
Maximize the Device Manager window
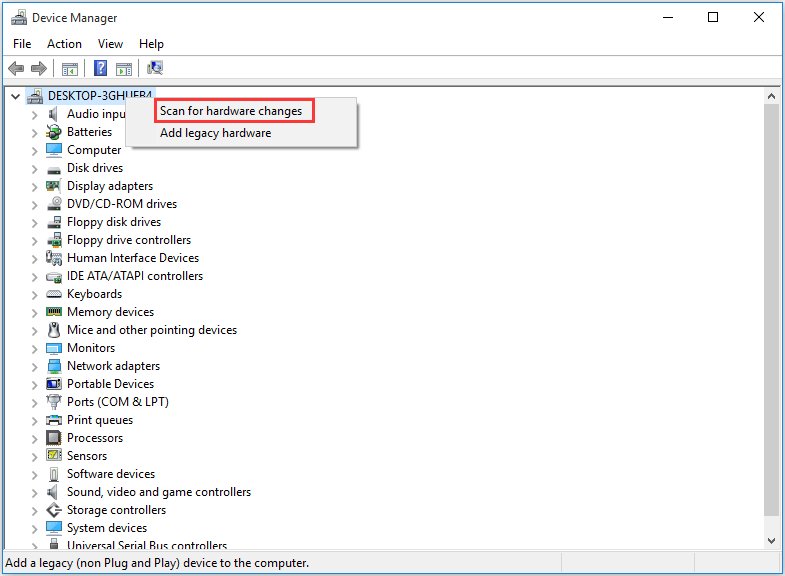coord(713,18)
